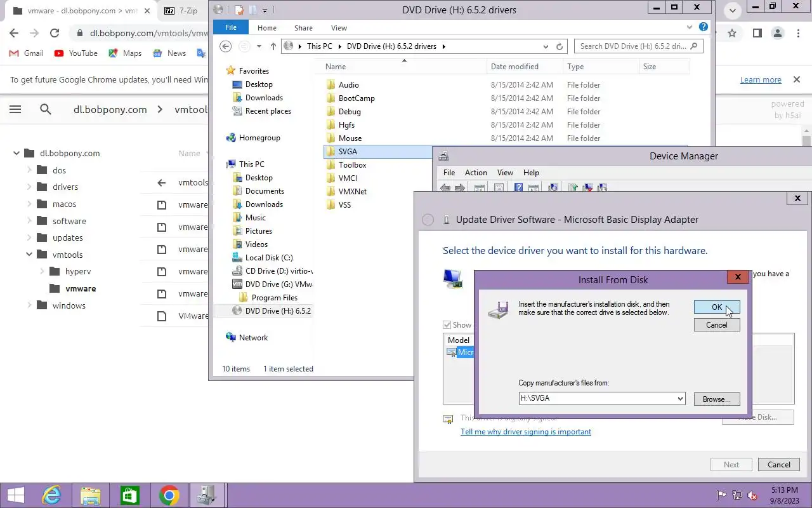This screenshot has width=812, height=508.
Task: Open Chrome side panel icon
Action: (x=757, y=33)
